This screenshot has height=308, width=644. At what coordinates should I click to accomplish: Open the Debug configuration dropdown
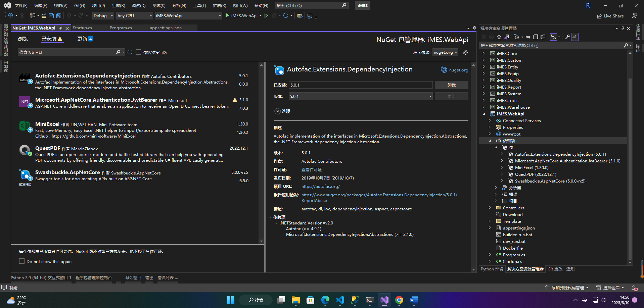coord(103,16)
